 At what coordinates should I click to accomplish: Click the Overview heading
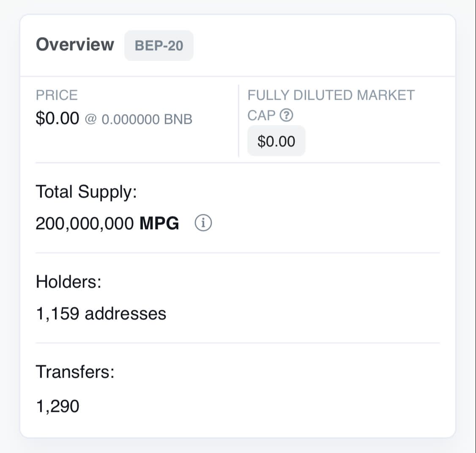click(75, 44)
